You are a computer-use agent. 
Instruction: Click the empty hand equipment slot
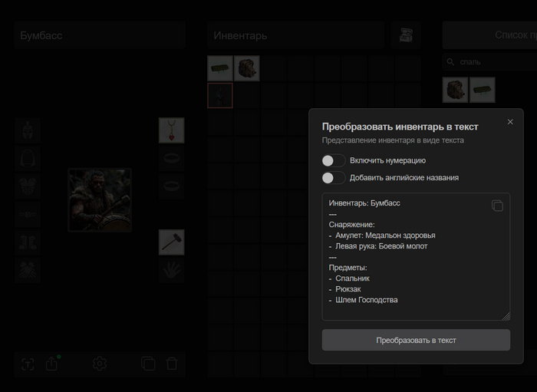pos(172,270)
